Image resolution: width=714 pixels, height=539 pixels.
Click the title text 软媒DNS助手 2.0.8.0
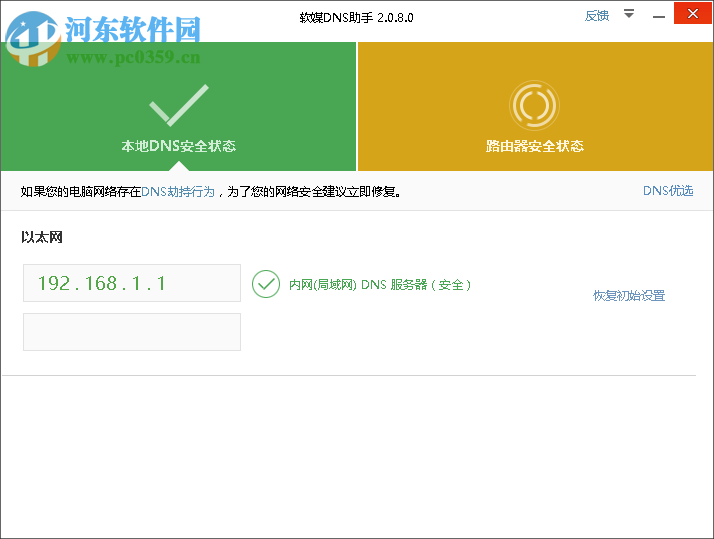click(357, 18)
